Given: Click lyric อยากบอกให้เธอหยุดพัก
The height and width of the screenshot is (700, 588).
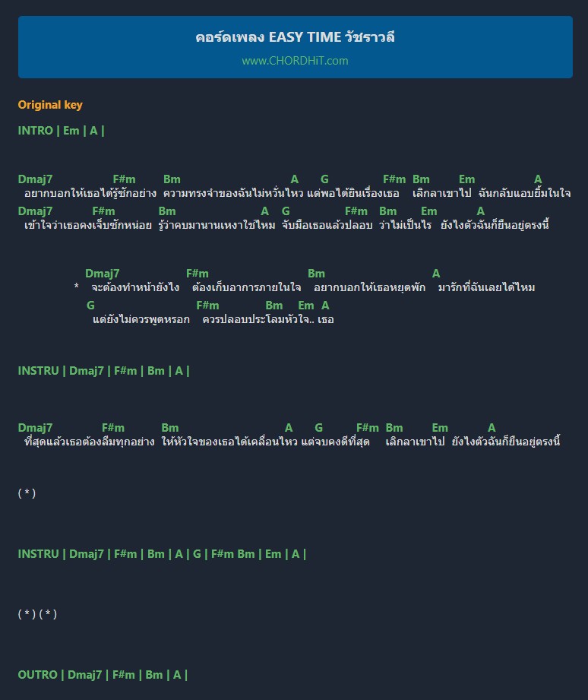Looking at the screenshot, I should tap(369, 287).
